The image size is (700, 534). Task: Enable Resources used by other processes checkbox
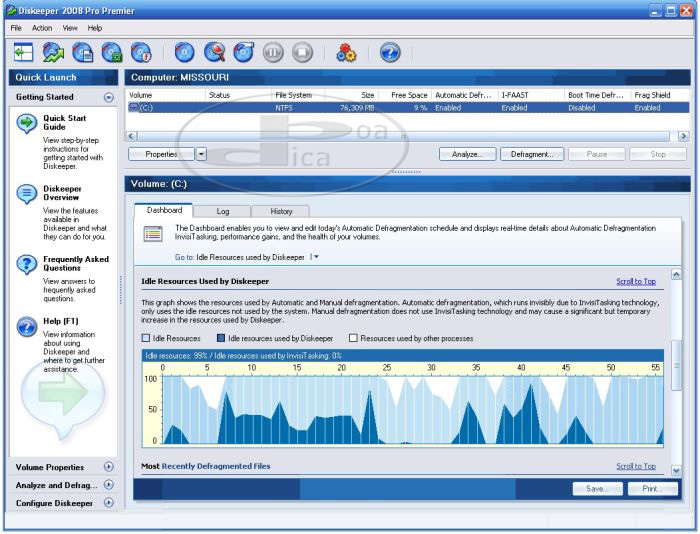353,338
